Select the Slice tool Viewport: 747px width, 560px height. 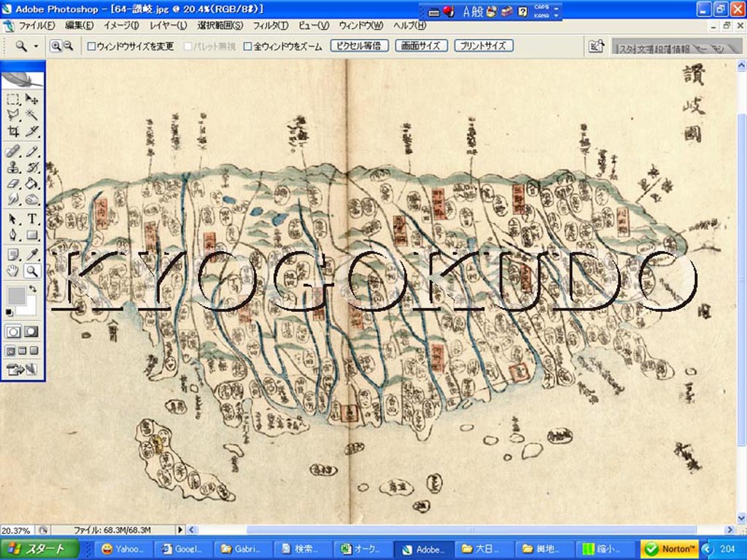pos(31,131)
